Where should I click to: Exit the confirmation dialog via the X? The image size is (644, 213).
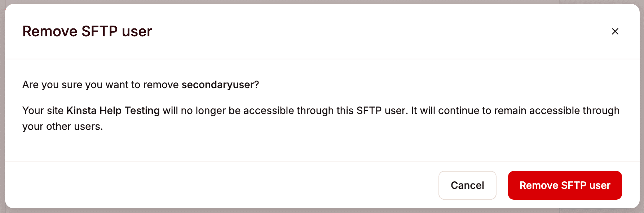pos(615,31)
